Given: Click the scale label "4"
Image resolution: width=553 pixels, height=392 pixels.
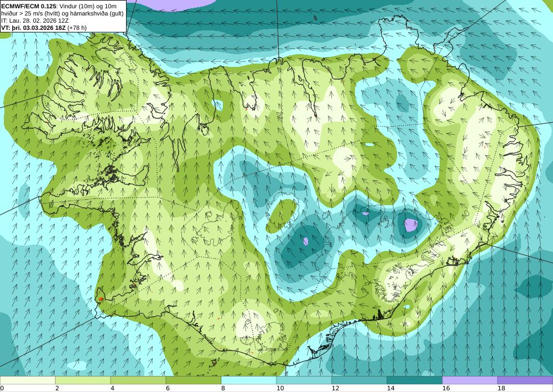Looking at the screenshot, I should pos(112,389).
